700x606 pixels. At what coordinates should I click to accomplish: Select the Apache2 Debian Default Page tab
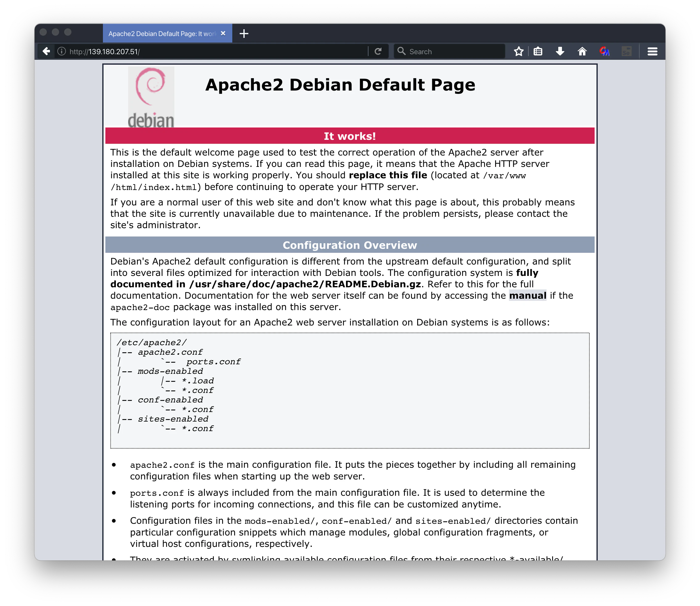pos(162,34)
